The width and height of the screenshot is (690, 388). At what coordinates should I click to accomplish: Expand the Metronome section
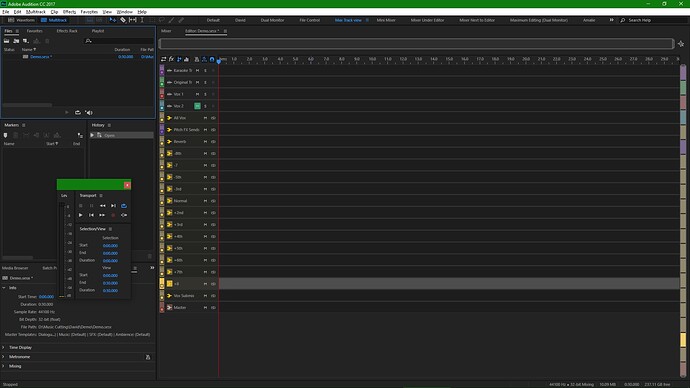[x=4, y=357]
